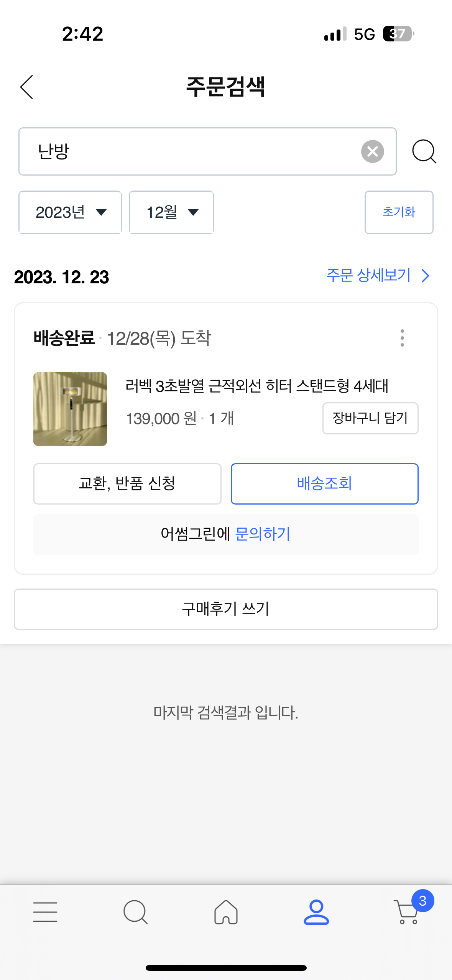Go to home via bottom house icon
Image resolution: width=452 pixels, height=980 pixels.
[x=226, y=912]
